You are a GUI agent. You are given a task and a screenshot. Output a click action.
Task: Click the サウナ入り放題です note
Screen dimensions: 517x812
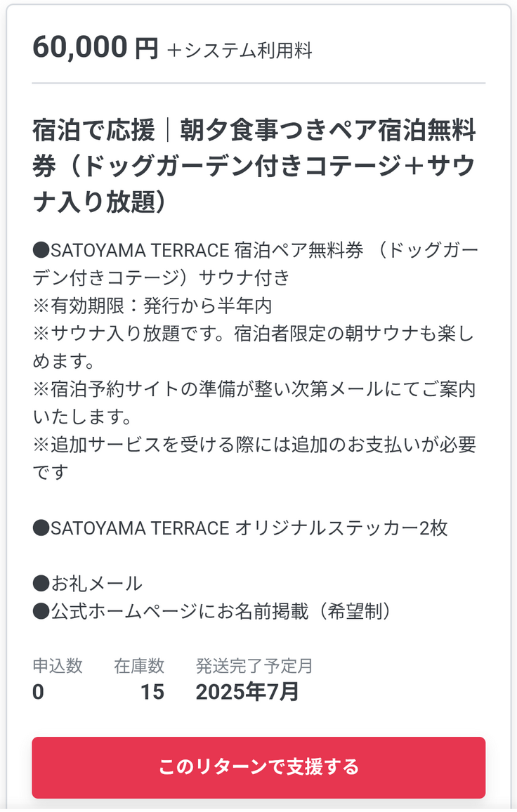(x=254, y=348)
